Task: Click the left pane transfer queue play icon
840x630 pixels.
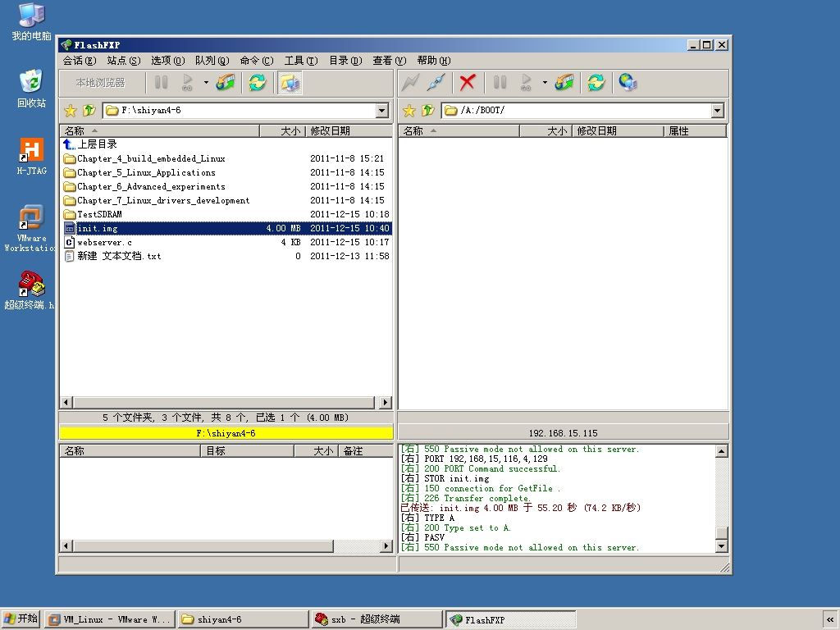Action: coord(187,83)
